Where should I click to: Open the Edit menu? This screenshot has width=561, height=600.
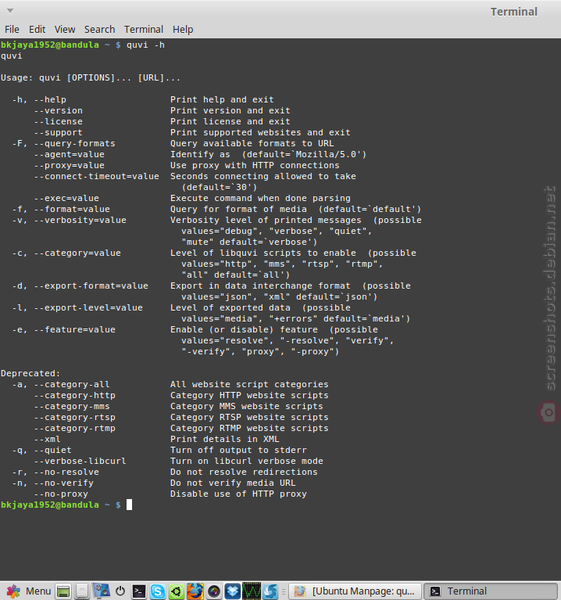[37, 29]
